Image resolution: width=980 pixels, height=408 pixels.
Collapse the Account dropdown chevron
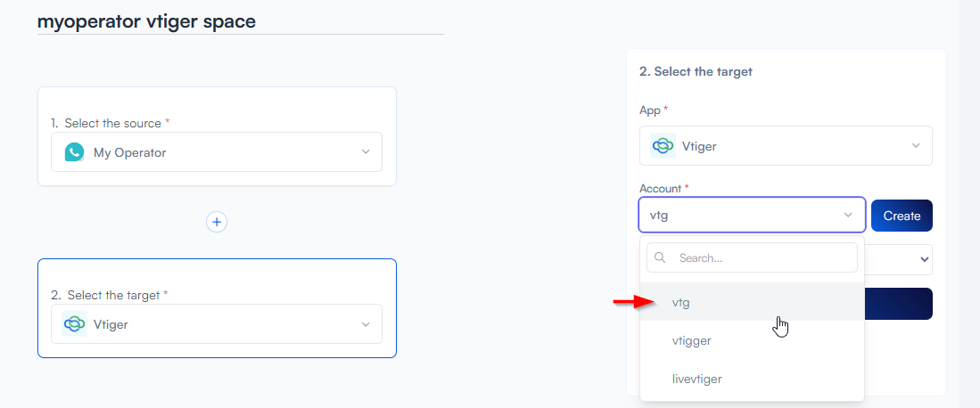tap(848, 216)
